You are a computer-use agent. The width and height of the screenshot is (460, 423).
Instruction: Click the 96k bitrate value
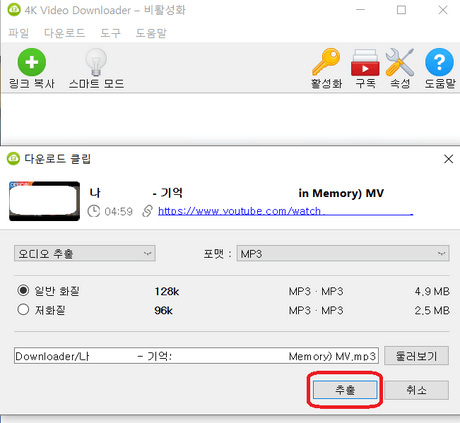163,311
